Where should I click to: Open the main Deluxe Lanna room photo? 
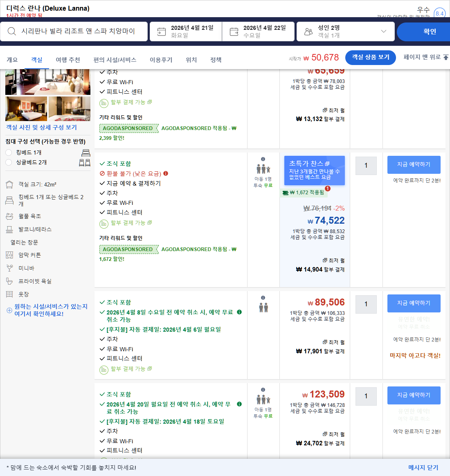(48, 82)
